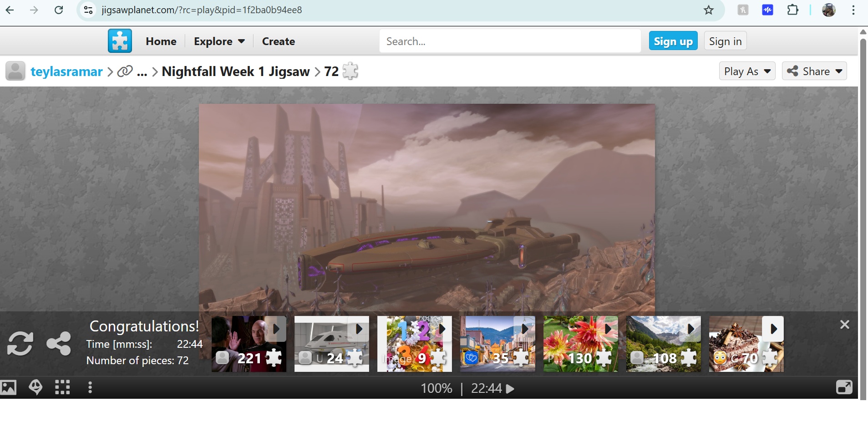Click the teylasramar avatar icon
The width and height of the screenshot is (868, 432).
[x=15, y=71]
